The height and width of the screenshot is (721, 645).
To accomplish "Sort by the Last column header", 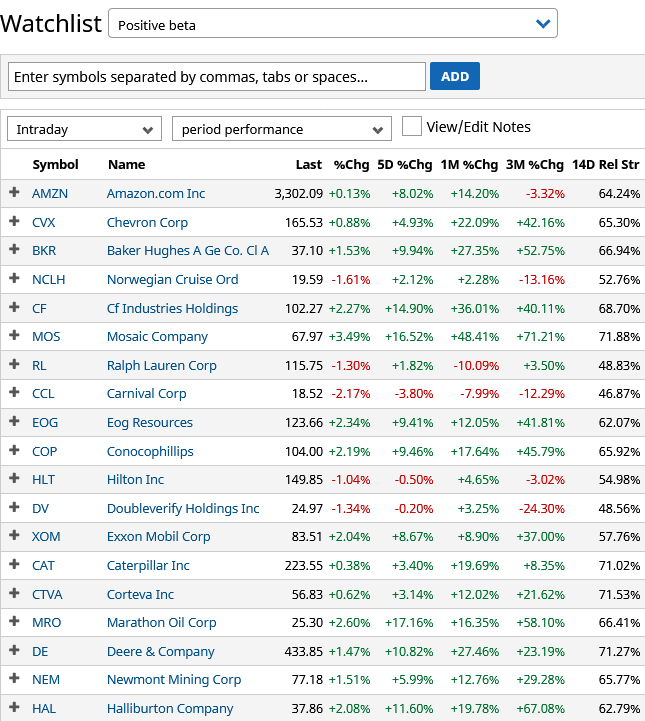I will tap(308, 165).
